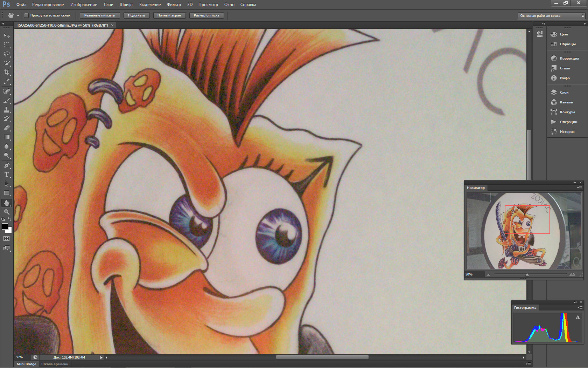Select the Gradient tool
This screenshot has height=368, width=588.
tap(7, 137)
